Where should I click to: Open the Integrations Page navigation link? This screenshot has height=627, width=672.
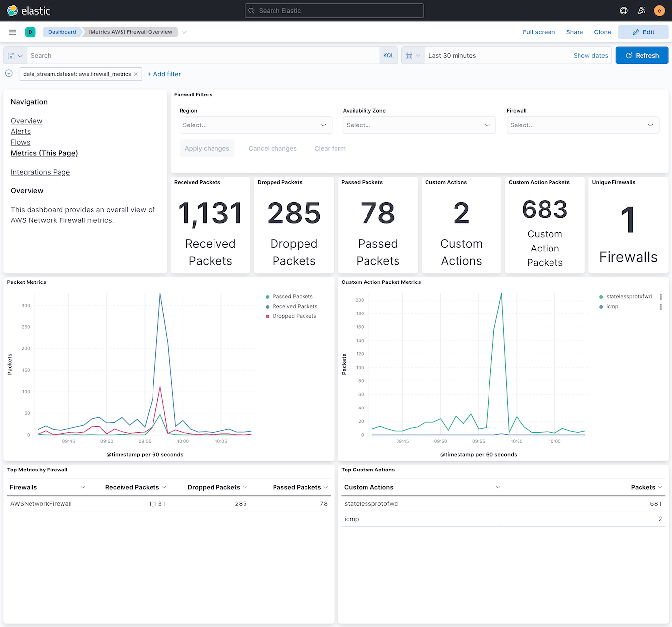tap(40, 172)
